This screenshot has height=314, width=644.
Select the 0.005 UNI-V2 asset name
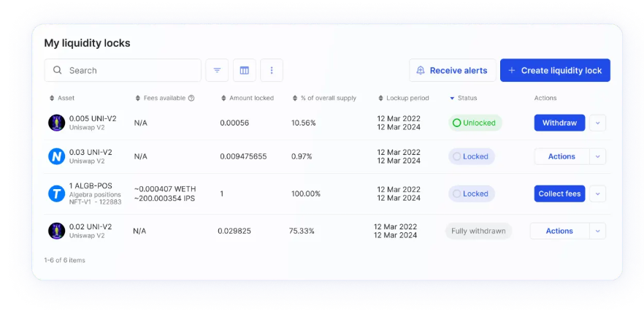click(93, 119)
